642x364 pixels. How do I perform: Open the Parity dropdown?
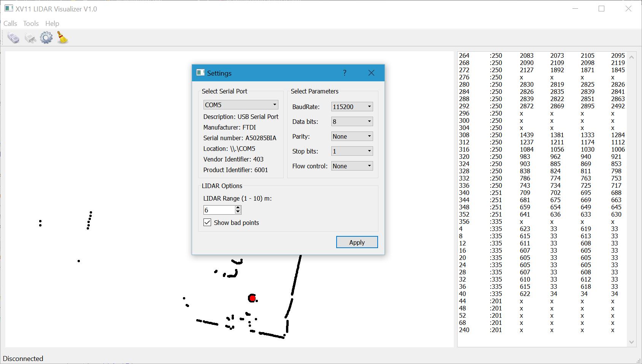coord(352,136)
